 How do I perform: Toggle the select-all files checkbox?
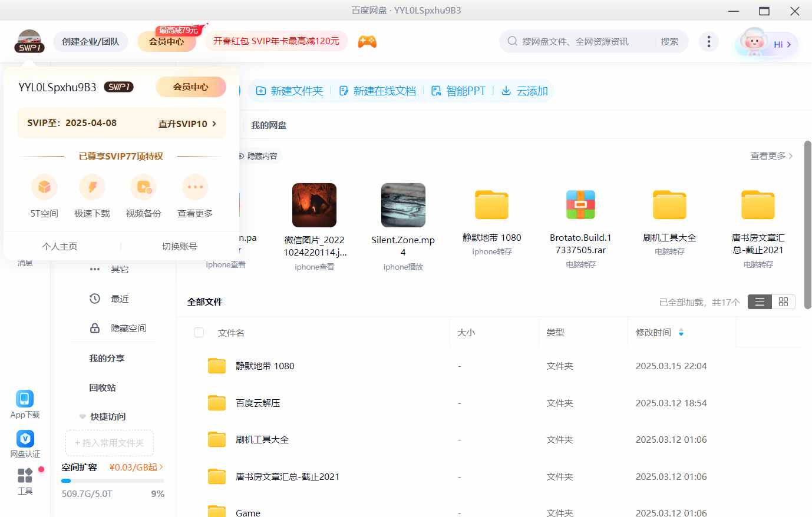199,333
